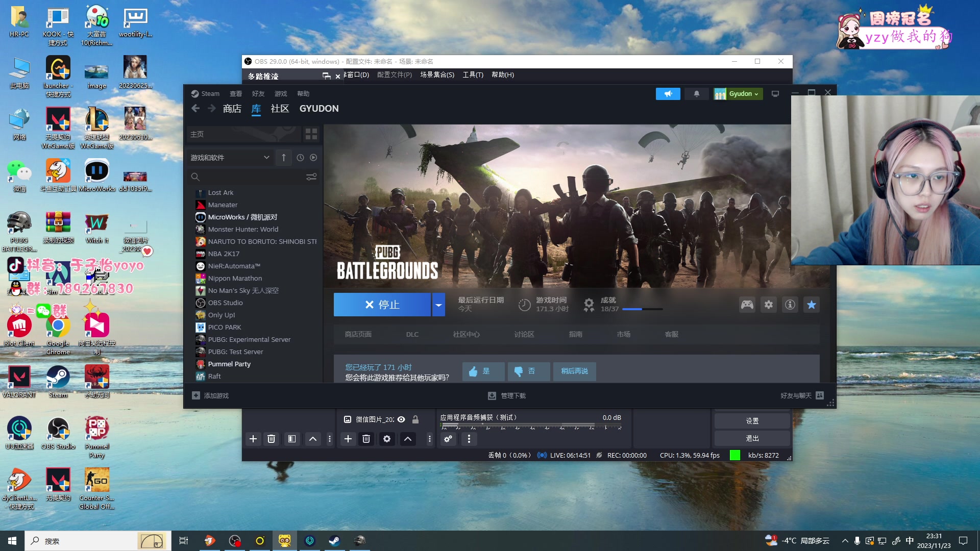Expand 游戏和软件 library filter dropdown

(x=230, y=158)
